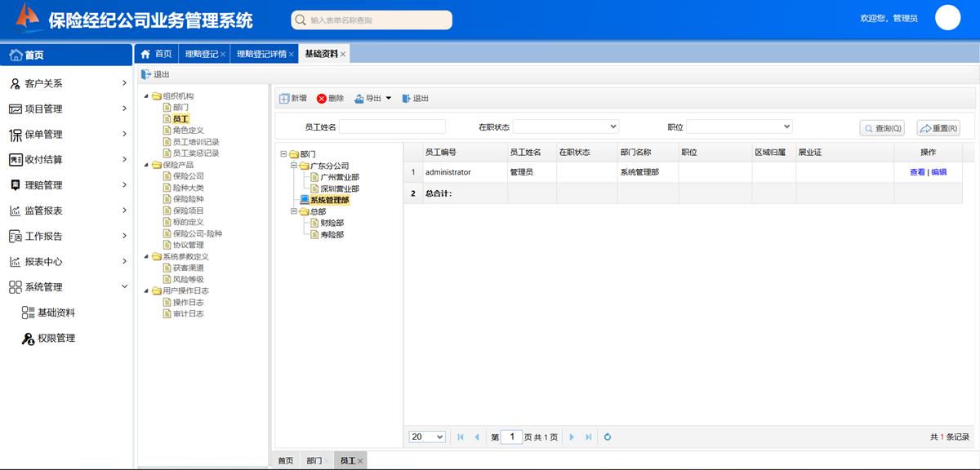Select 获客渠道 tree item
This screenshot has height=470, width=980.
click(x=189, y=268)
